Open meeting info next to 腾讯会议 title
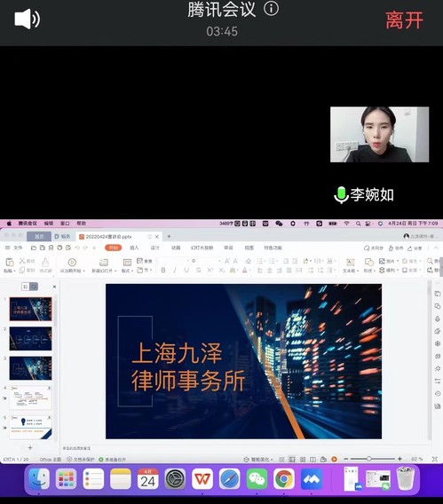Image resolution: width=443 pixels, height=504 pixels. 271,9
